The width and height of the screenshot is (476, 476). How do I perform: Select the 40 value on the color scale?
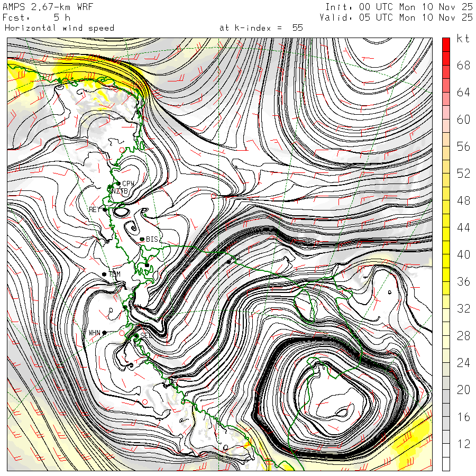(463, 254)
